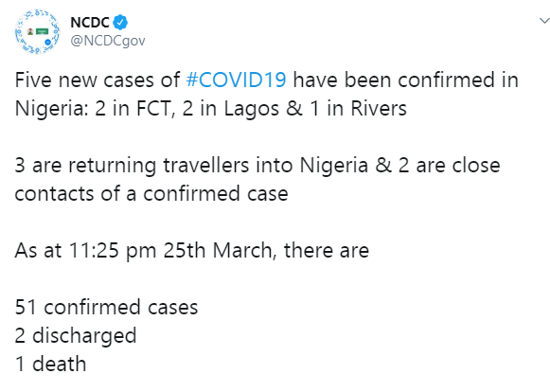The width and height of the screenshot is (550, 392).
Task: Click the phrase 'Five new cases of'
Action: click(98, 80)
